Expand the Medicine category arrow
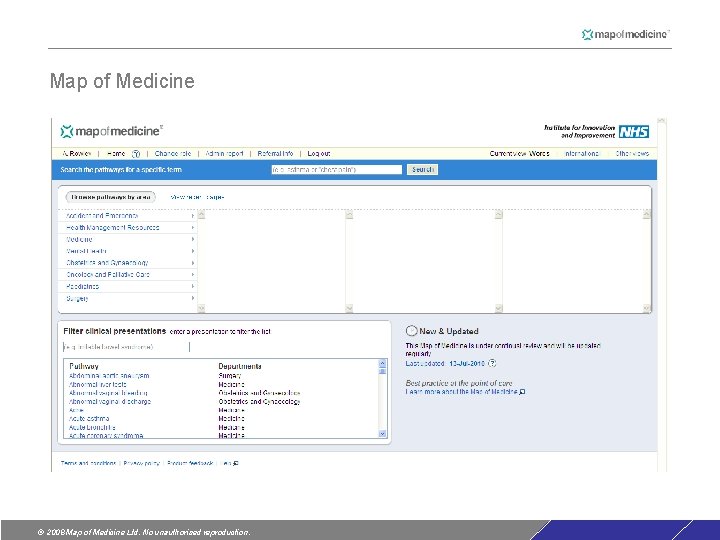 click(x=193, y=239)
